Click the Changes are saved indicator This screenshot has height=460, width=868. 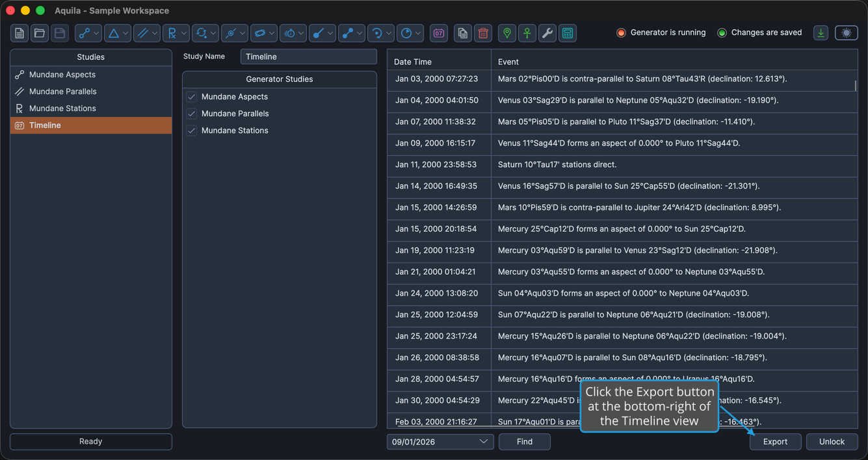[x=759, y=32]
